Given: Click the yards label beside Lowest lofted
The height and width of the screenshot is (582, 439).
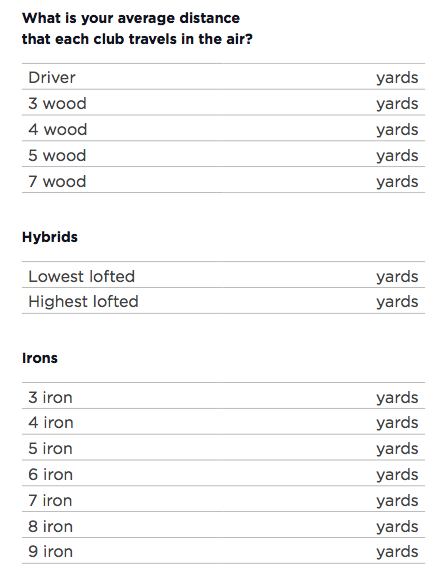Looking at the screenshot, I should (397, 277).
